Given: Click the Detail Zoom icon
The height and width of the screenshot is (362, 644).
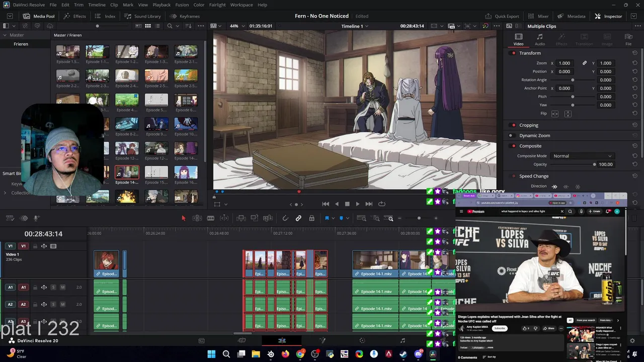Looking at the screenshot, I should (x=376, y=218).
